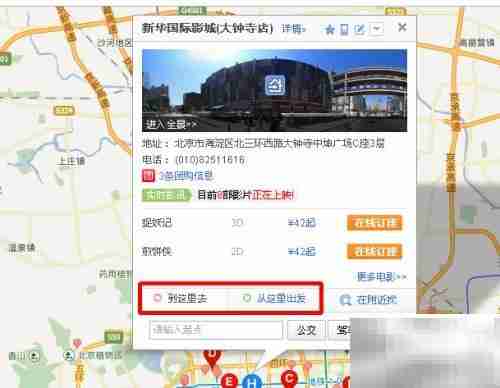
Task: Click the phone number (010)82511616
Action: click(210, 160)
